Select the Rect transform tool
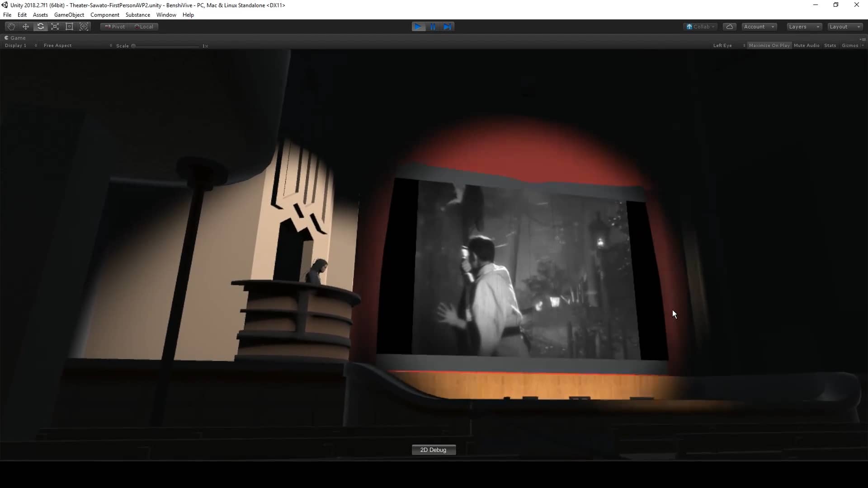This screenshot has height=488, width=868. 69,27
